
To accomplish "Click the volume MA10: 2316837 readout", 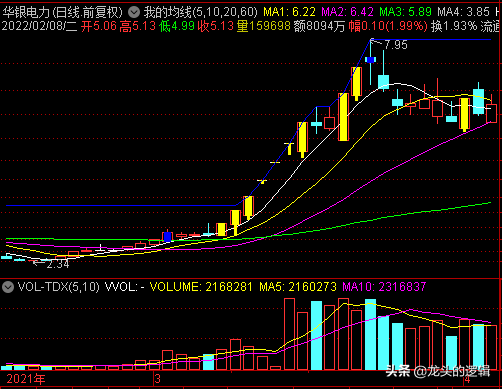I will tap(384, 287).
